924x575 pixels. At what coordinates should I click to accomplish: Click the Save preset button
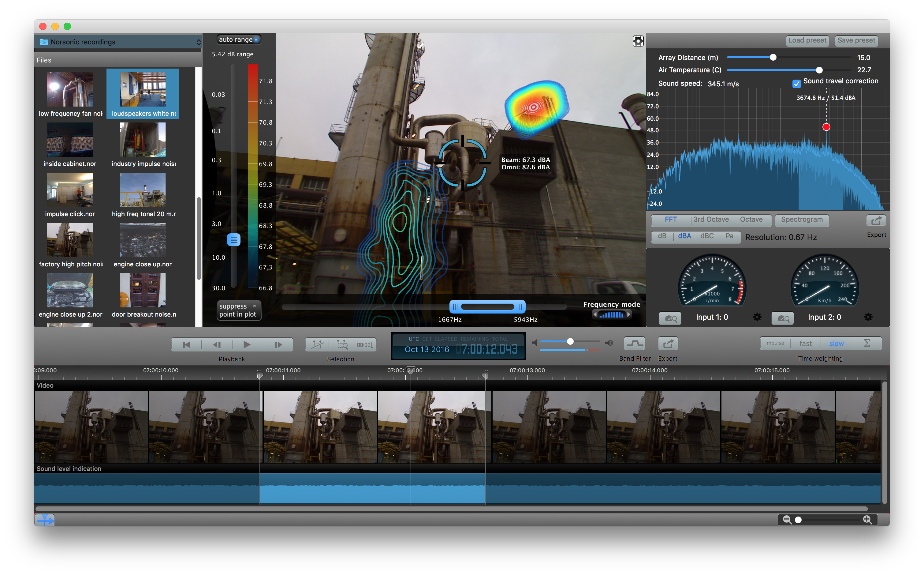coord(856,40)
